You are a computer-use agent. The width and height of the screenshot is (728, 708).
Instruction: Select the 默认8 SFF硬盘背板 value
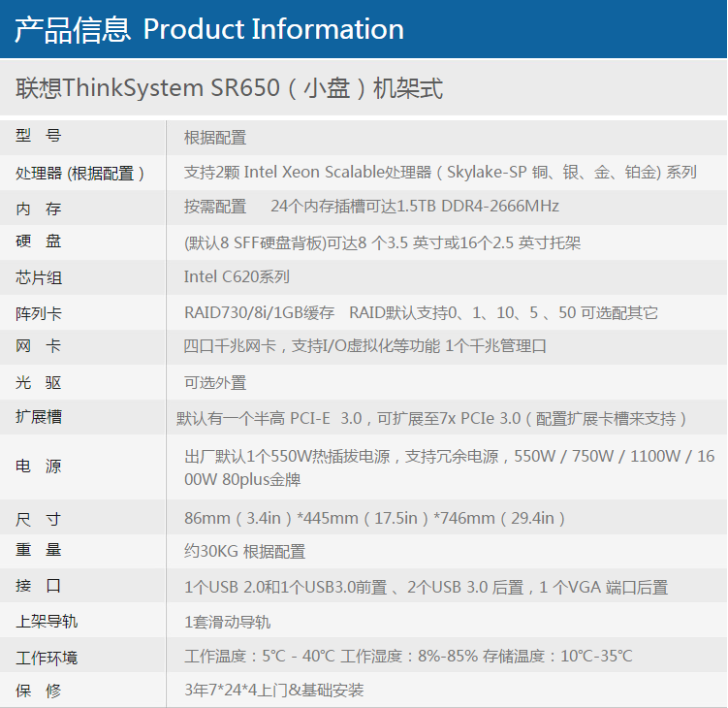[382, 242]
